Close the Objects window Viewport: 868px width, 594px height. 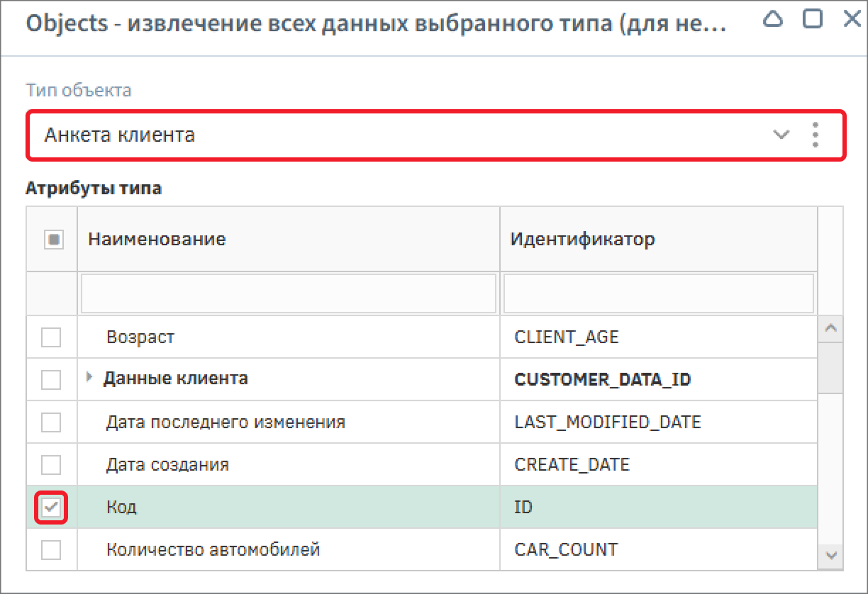pos(852,19)
